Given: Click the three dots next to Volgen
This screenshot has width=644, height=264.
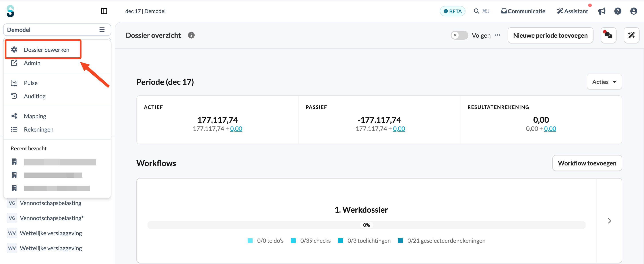Looking at the screenshot, I should click(x=497, y=35).
